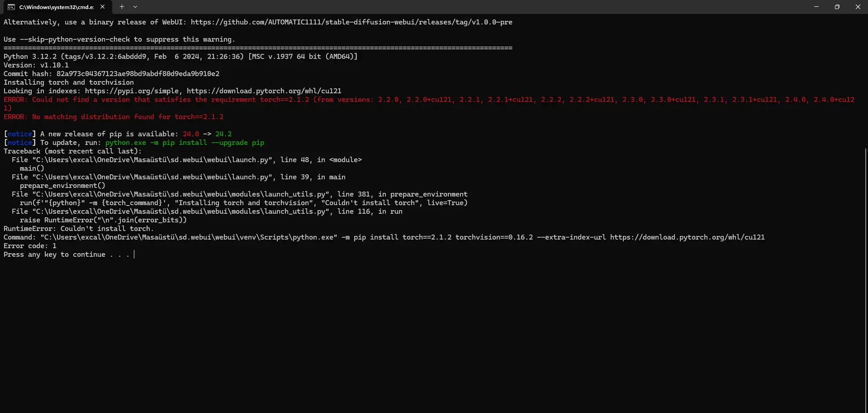The image size is (868, 413).
Task: Click the cmd icon in the tab
Action: (11, 7)
